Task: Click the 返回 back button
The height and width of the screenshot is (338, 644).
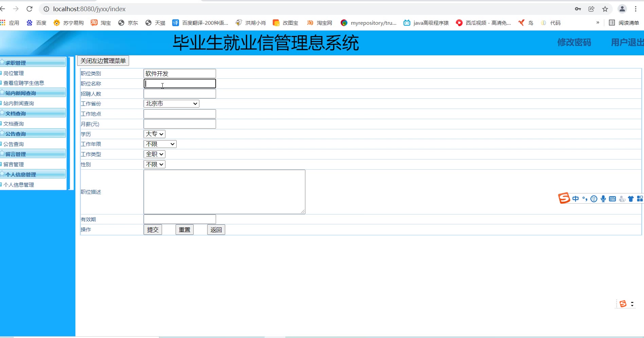Action: click(x=216, y=230)
